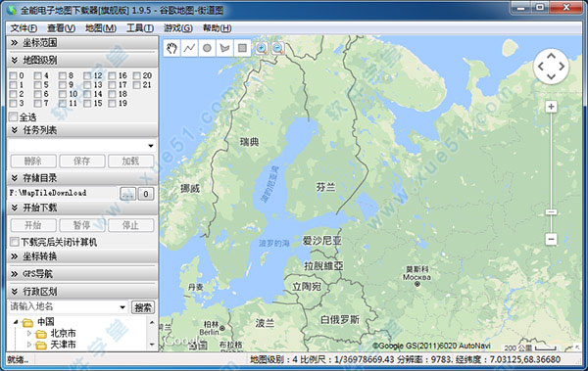Click the storage path field F:\MapTileDownload
This screenshot has width=588, height=371.
click(x=63, y=193)
